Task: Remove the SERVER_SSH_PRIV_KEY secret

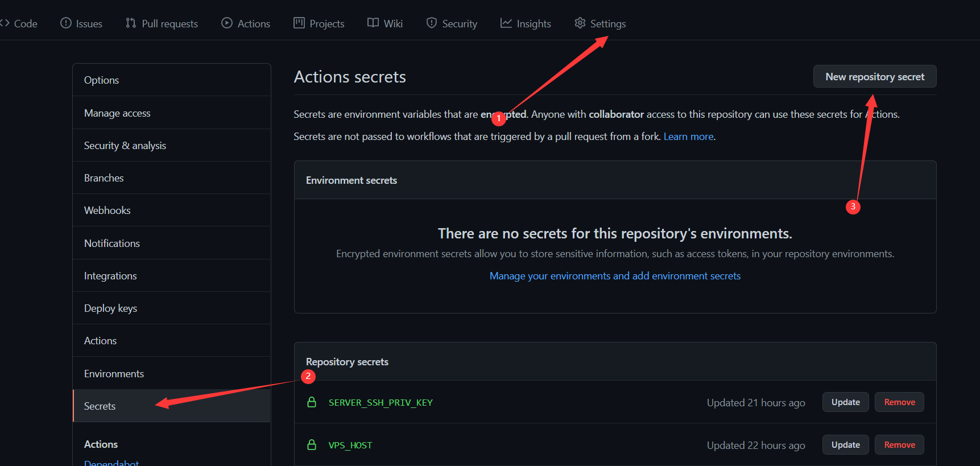Action: (899, 402)
